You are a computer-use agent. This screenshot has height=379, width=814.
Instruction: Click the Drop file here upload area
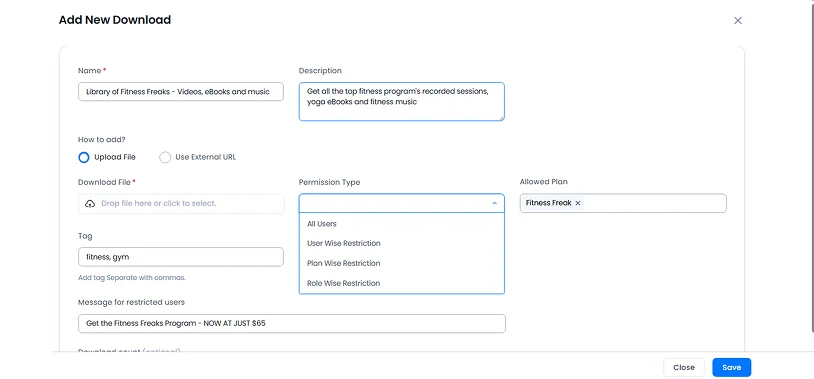[181, 204]
